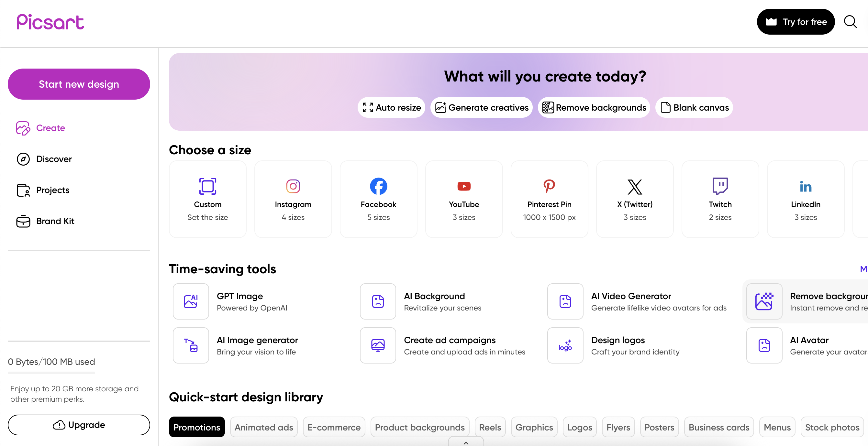This screenshot has height=446, width=868.
Task: Click the AI Image generator icon
Action: click(x=191, y=345)
